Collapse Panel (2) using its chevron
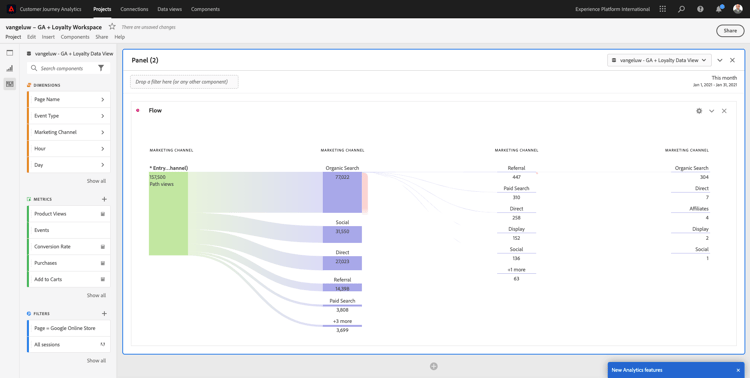This screenshot has height=378, width=750. point(720,60)
